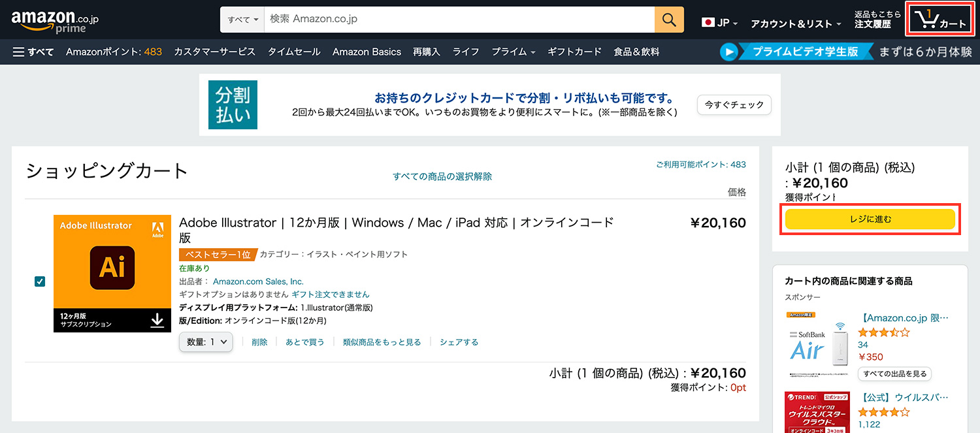Click the 分割払い teal banner image
The width and height of the screenshot is (980, 433).
pyautogui.click(x=233, y=104)
